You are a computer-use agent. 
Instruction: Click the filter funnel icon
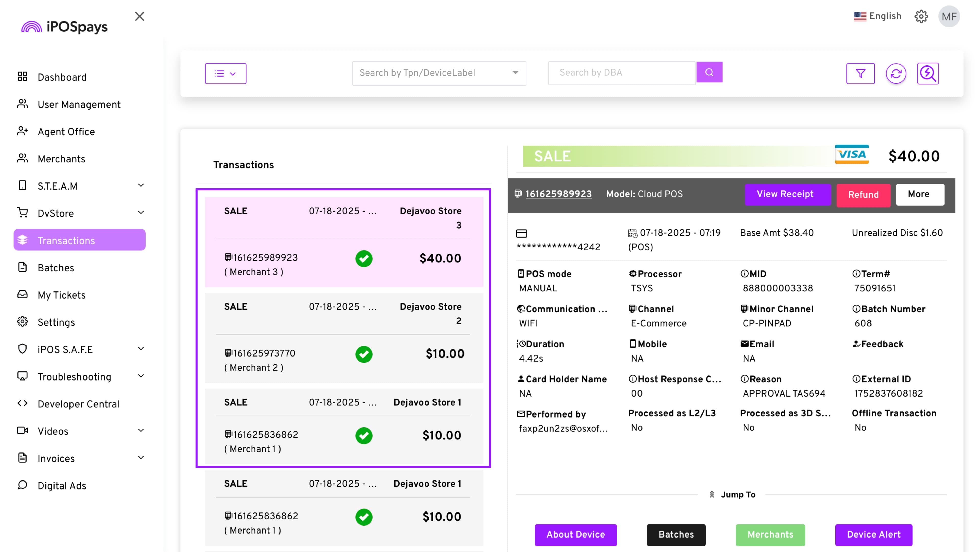tap(860, 73)
